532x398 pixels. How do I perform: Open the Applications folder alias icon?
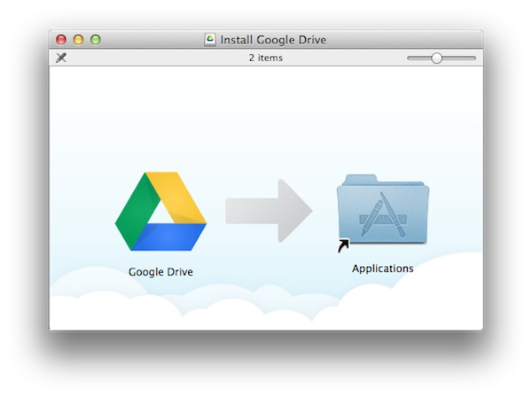coord(383,213)
